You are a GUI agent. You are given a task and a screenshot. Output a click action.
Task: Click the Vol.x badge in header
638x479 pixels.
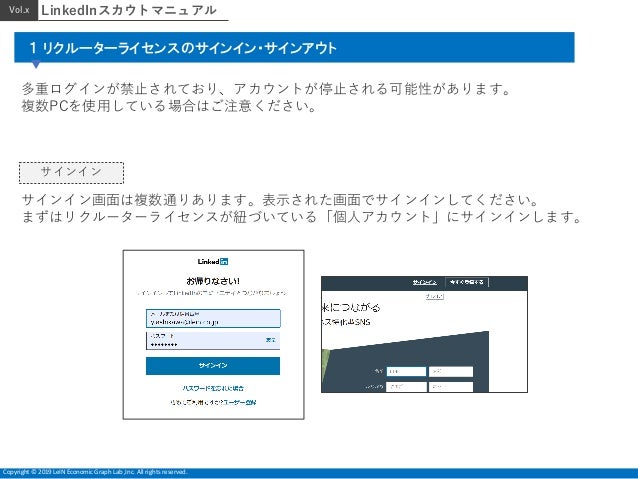(19, 10)
